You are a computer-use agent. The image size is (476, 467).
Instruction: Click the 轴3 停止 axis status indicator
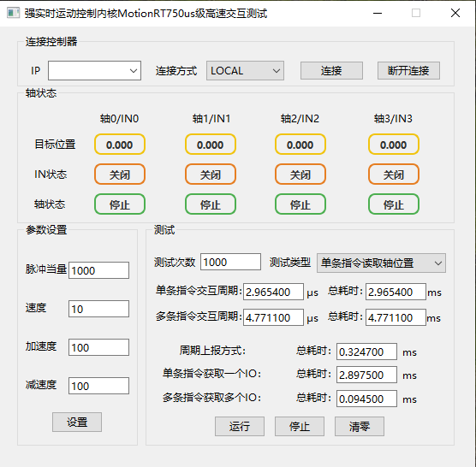pos(394,204)
